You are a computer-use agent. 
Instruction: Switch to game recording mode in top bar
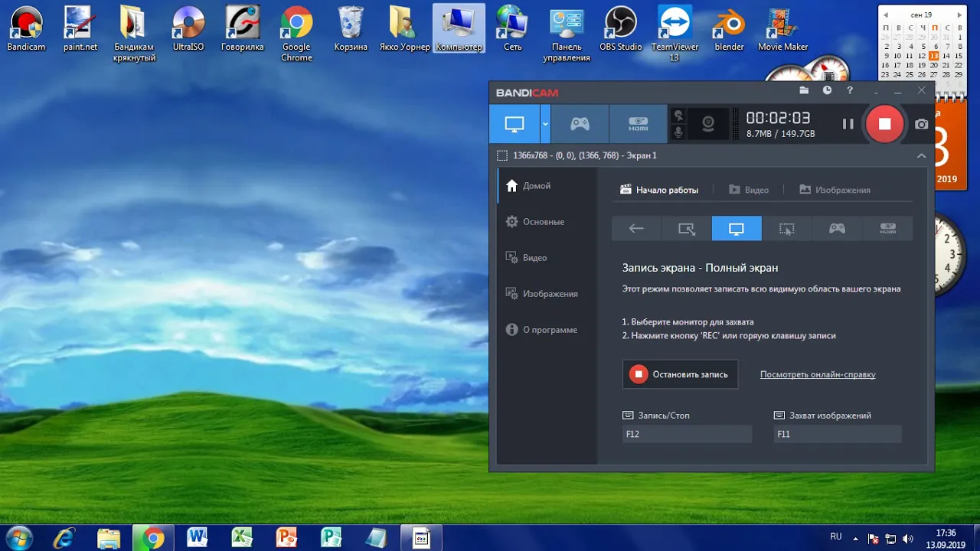580,124
